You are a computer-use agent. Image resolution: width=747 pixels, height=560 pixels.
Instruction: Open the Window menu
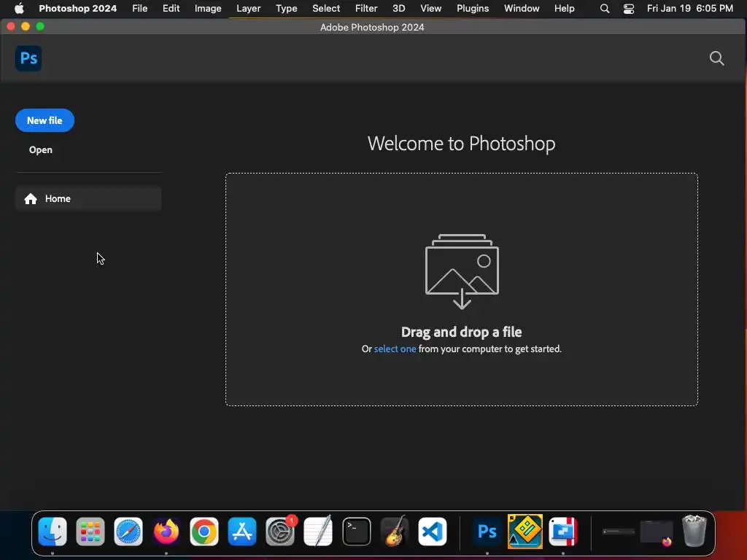tap(522, 8)
